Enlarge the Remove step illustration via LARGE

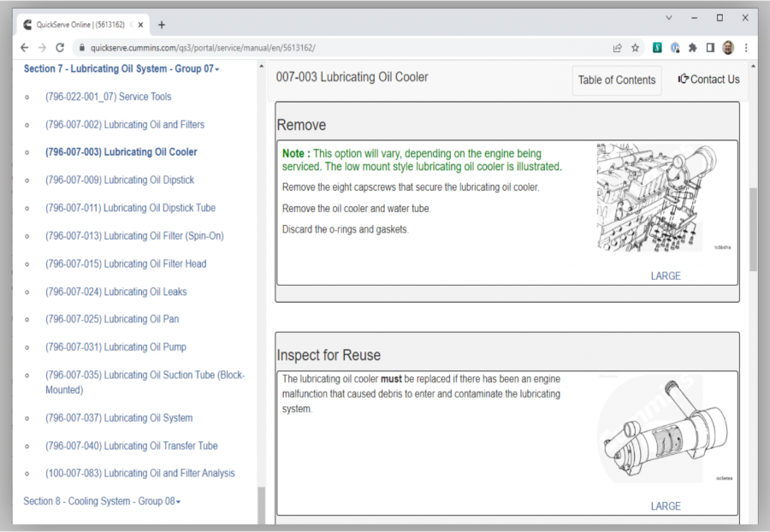coord(666,276)
